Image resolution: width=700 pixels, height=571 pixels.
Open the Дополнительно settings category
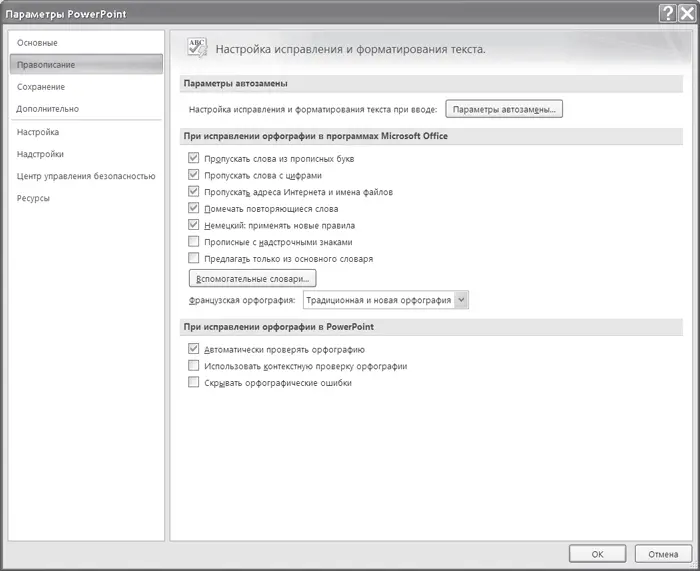pos(48,109)
